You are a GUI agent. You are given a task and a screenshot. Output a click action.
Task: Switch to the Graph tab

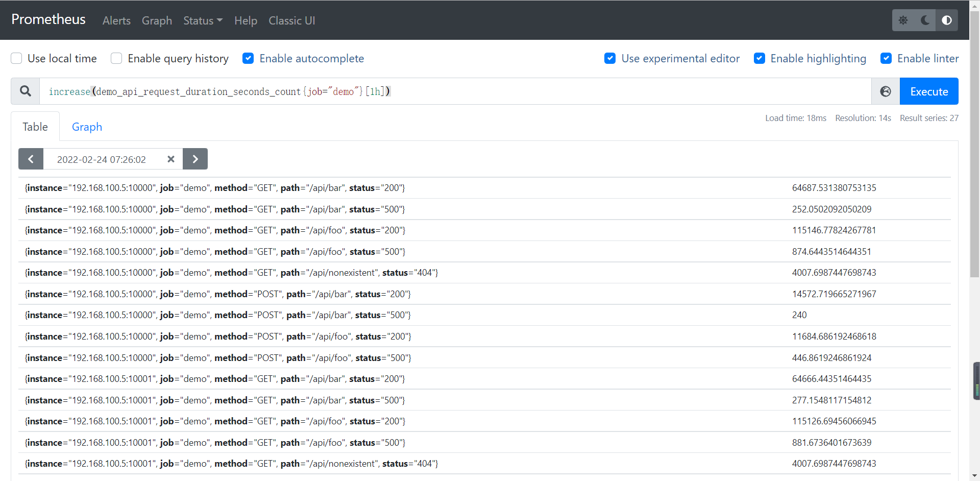(87, 127)
